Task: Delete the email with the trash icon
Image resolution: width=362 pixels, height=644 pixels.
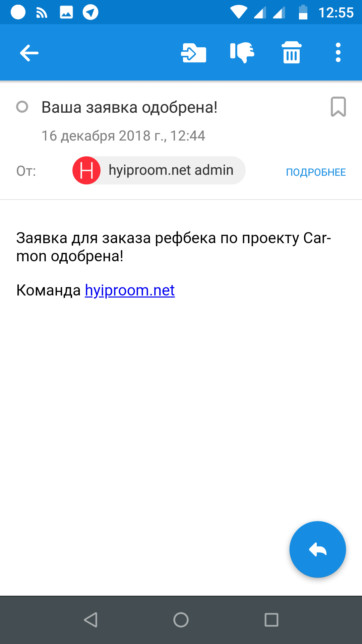Action: click(292, 52)
